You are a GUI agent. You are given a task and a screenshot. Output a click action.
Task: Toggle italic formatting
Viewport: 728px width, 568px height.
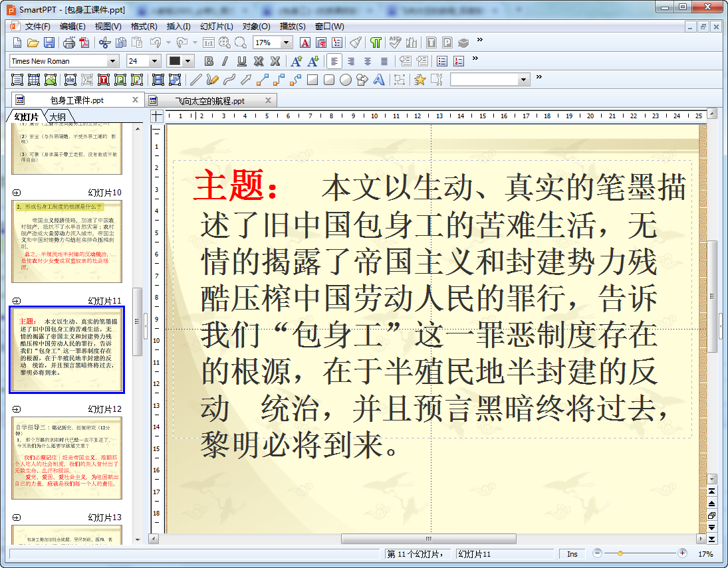(x=225, y=61)
